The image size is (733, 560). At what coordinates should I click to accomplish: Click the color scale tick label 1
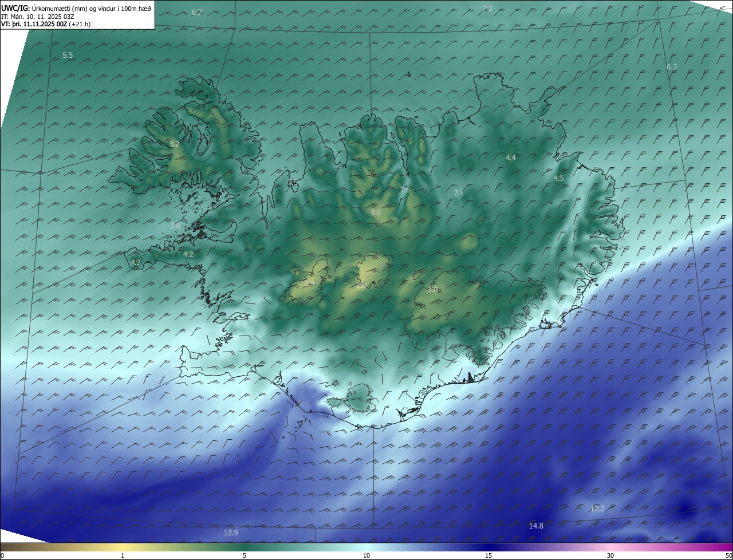(x=123, y=555)
